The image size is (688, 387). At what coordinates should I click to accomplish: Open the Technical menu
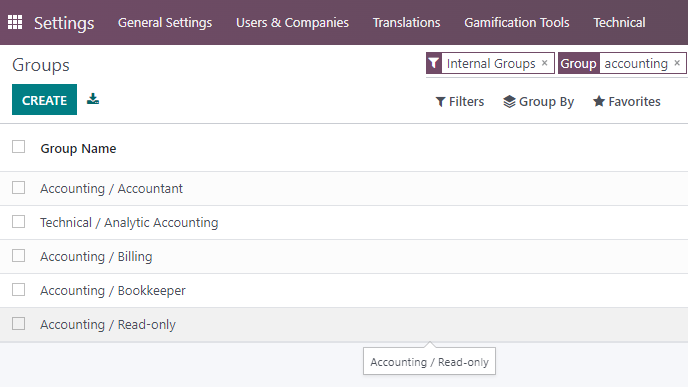619,22
